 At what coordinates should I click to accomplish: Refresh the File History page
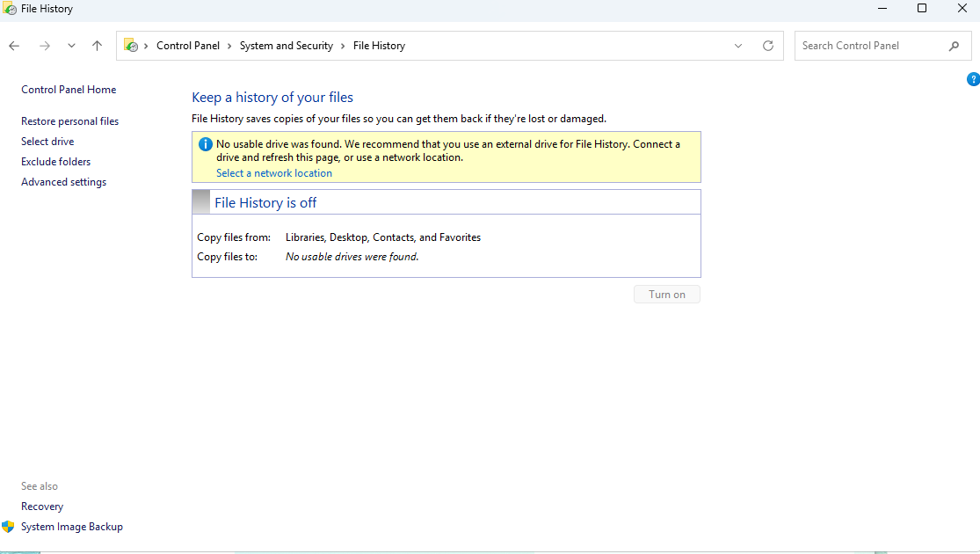coord(767,45)
